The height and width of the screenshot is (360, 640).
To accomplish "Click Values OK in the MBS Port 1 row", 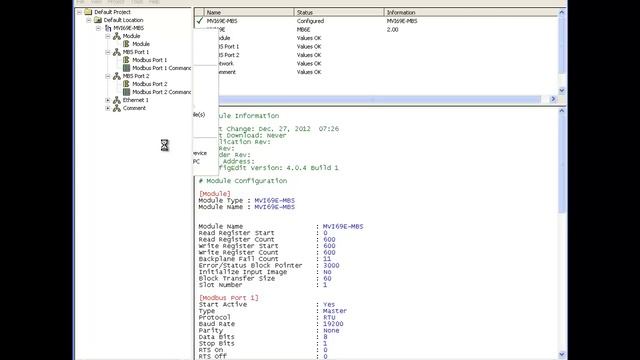I will tap(309, 47).
